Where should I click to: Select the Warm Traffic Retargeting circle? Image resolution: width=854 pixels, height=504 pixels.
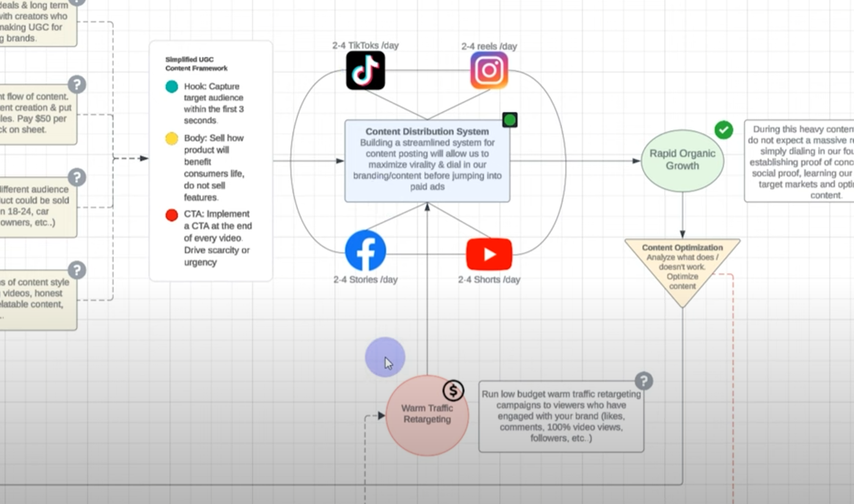427,415
